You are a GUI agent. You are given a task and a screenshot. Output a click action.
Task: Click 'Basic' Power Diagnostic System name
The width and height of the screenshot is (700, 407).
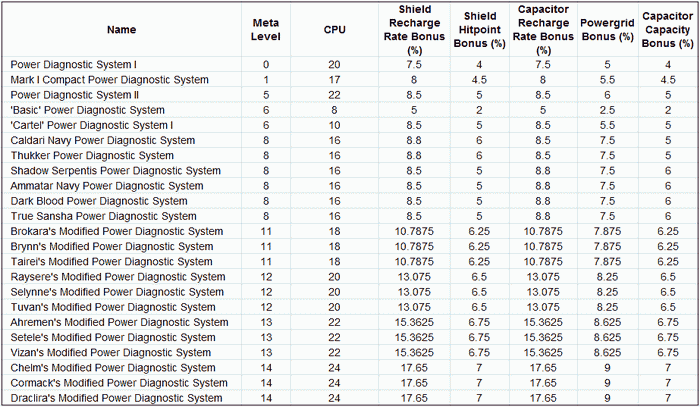click(x=88, y=110)
